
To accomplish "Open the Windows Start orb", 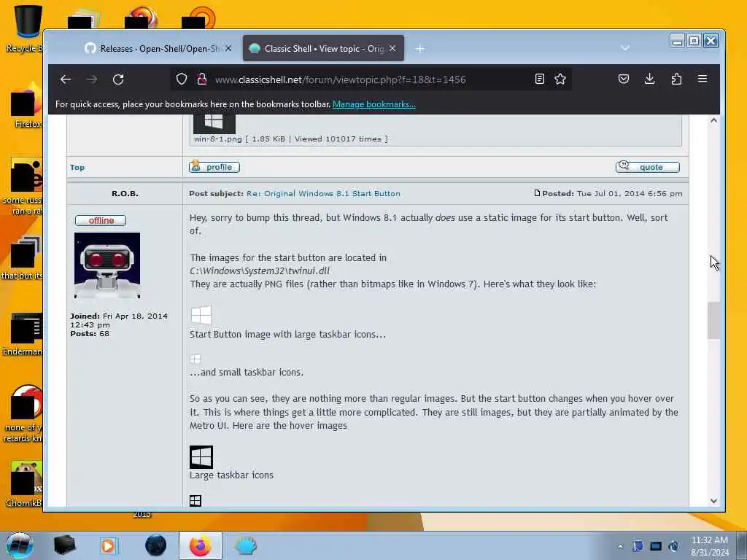I will point(20,545).
